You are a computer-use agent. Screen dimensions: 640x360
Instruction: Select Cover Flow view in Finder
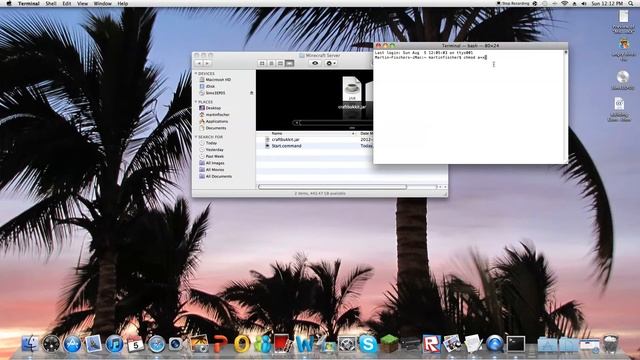pos(289,63)
